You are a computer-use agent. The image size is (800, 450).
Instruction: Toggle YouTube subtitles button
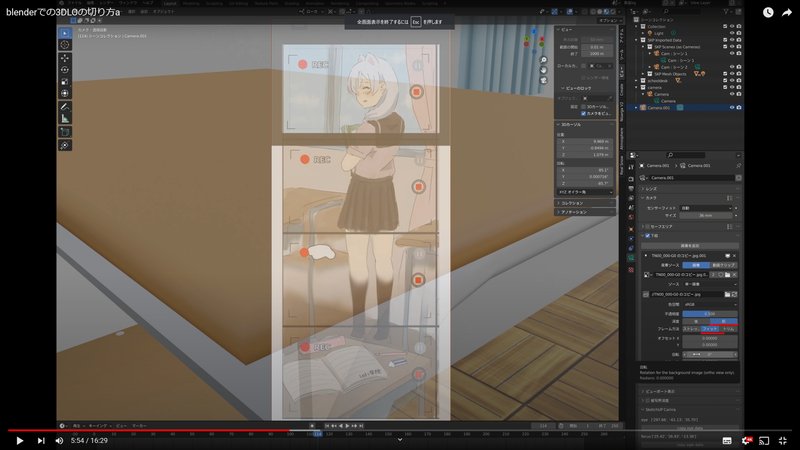727,440
